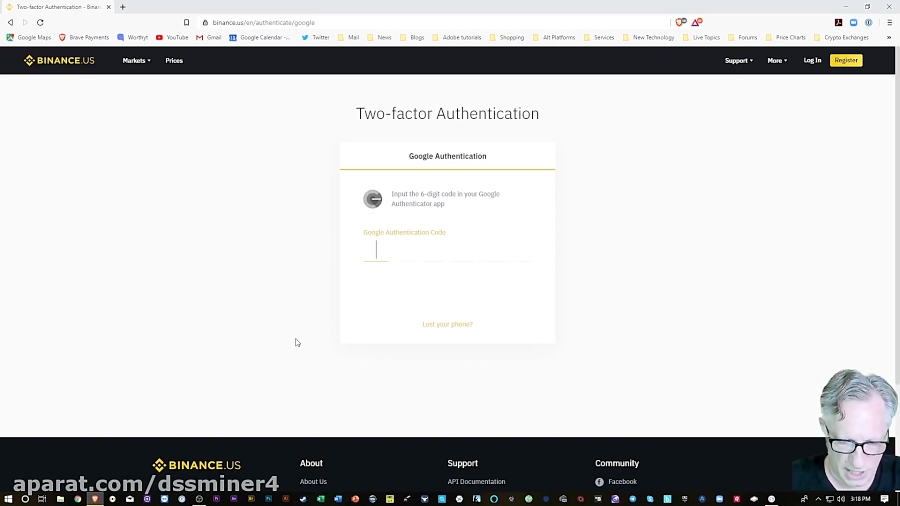Image resolution: width=900 pixels, height=506 pixels.
Task: Switch to Brave browser on taskbar
Action: (x=95, y=499)
